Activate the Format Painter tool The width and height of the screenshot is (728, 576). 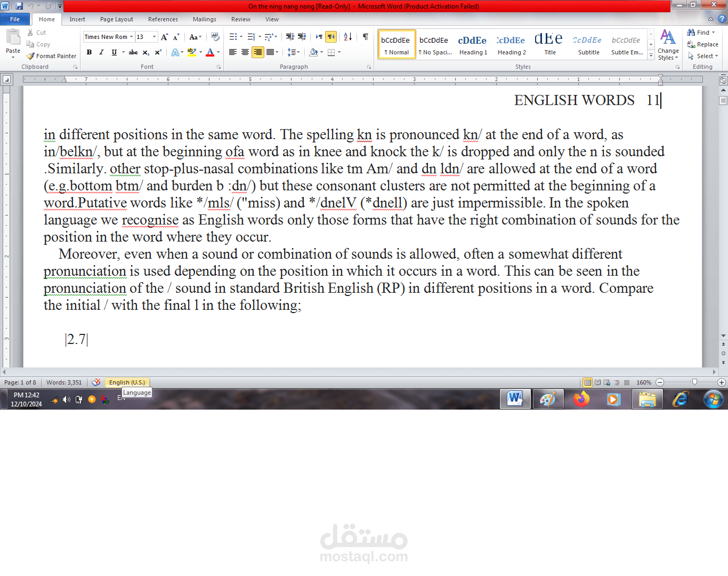[52, 56]
